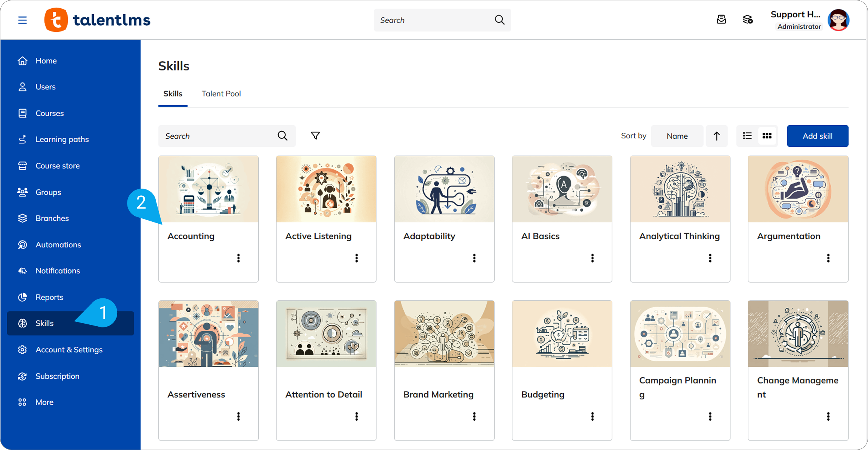
Task: Open the filter funnel icon
Action: [315, 136]
